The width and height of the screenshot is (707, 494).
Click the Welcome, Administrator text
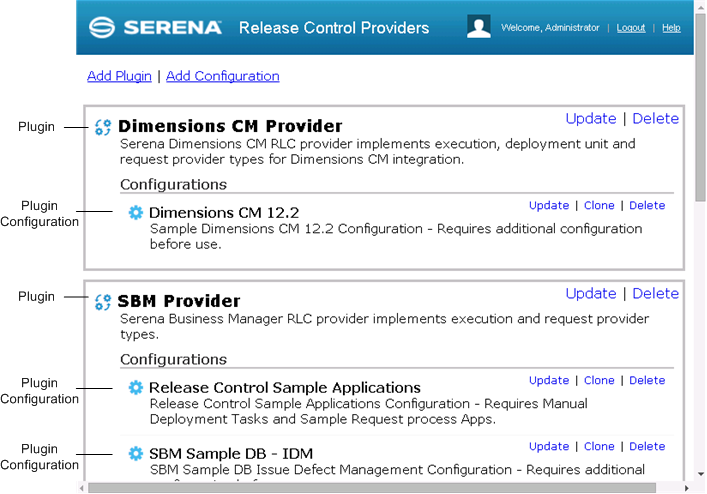point(550,27)
